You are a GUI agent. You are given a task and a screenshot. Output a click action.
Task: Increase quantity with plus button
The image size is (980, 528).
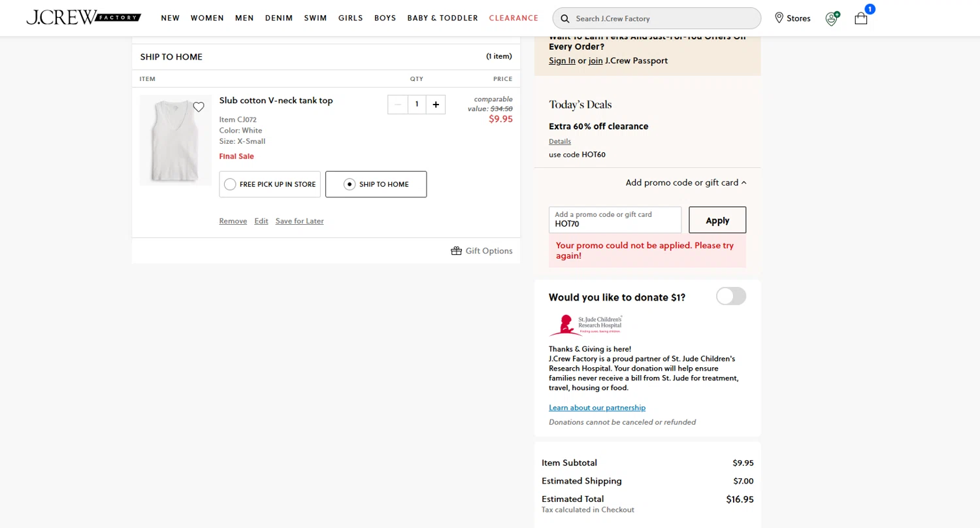click(436, 105)
